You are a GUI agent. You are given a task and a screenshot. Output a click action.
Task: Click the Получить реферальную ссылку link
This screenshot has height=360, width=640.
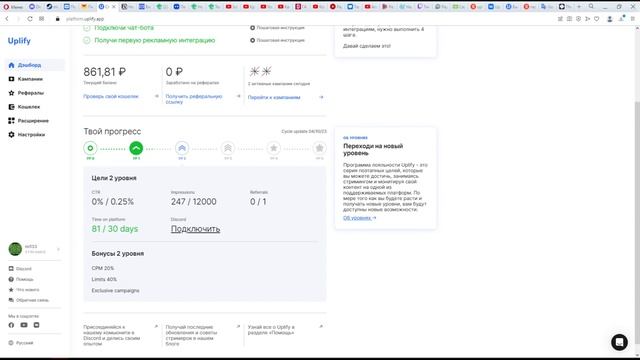[194, 99]
